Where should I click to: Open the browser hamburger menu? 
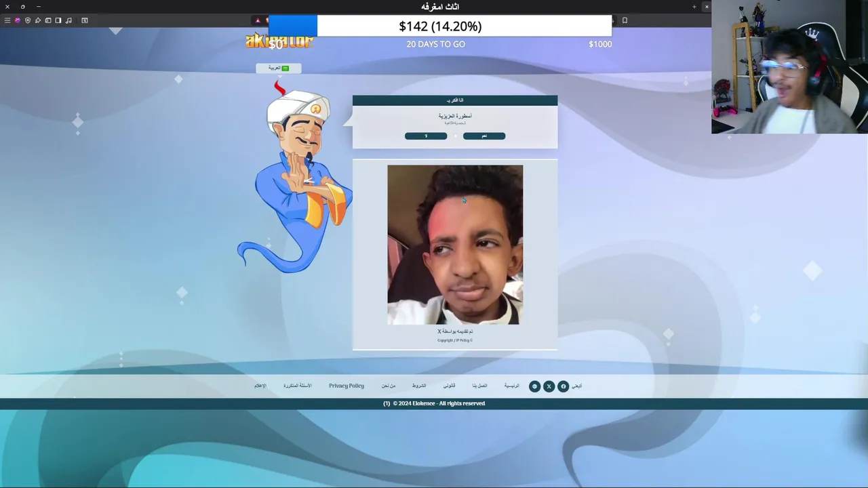pyautogui.click(x=7, y=20)
